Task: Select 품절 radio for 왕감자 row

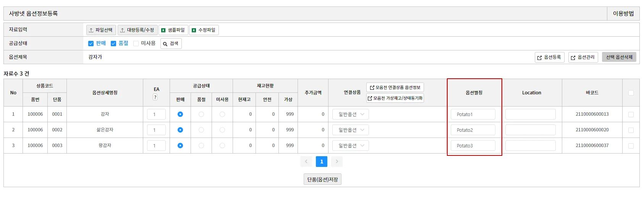Action: (x=201, y=146)
